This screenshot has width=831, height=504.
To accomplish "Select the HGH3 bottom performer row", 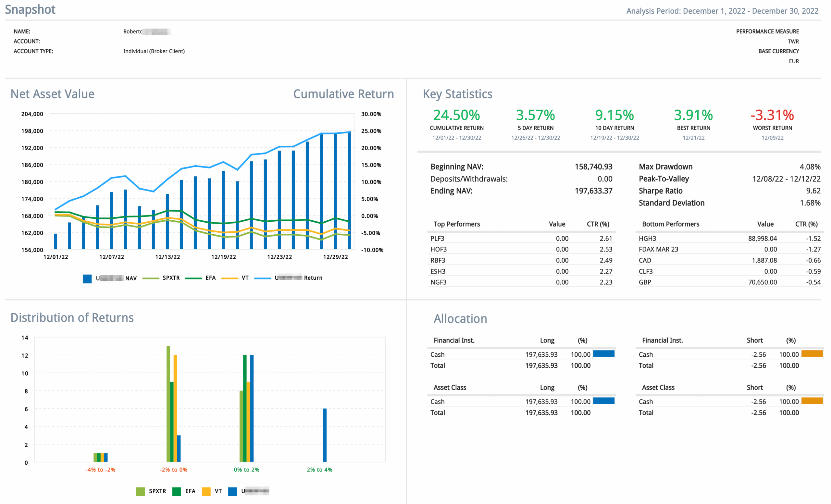I will pyautogui.click(x=647, y=238).
